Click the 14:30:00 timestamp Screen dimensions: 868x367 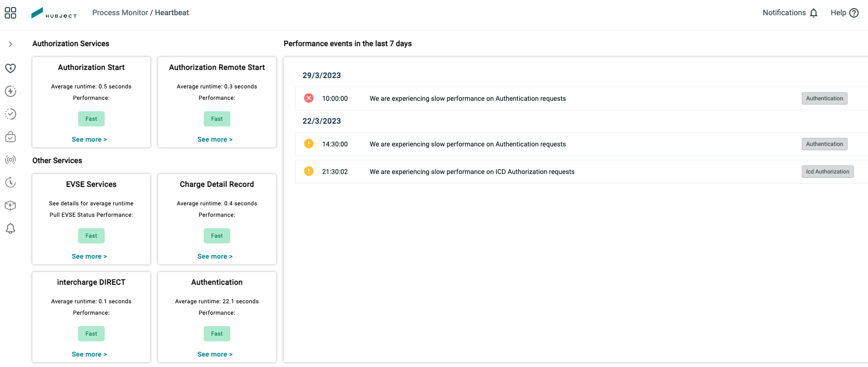point(335,144)
